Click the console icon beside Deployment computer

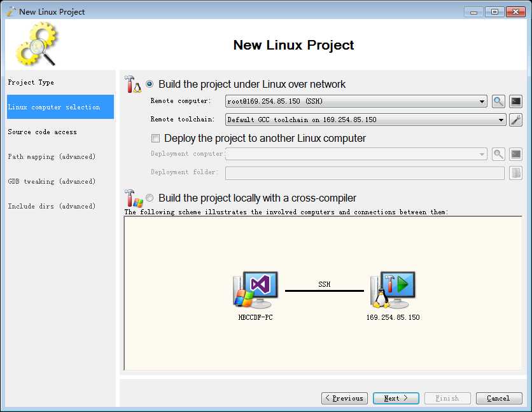pyautogui.click(x=515, y=154)
